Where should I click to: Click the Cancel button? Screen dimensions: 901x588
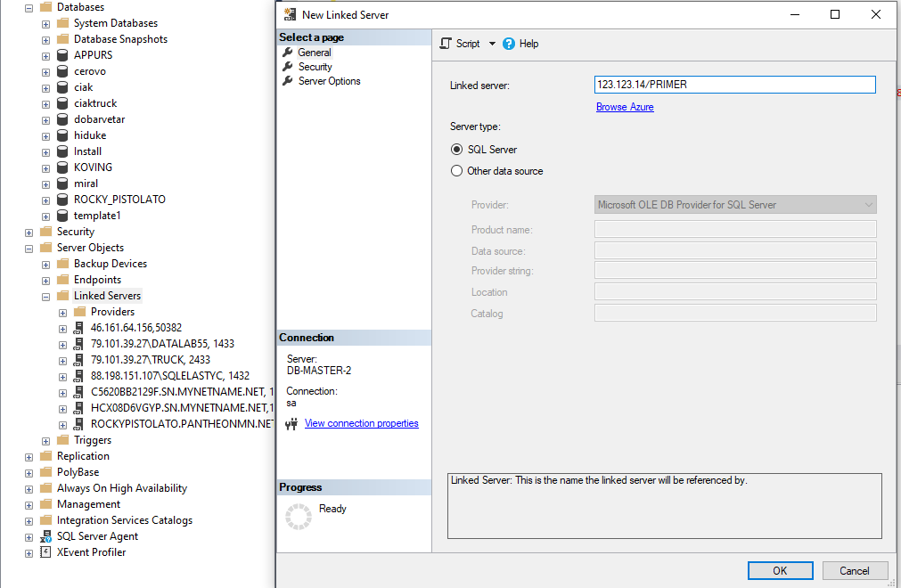click(855, 571)
